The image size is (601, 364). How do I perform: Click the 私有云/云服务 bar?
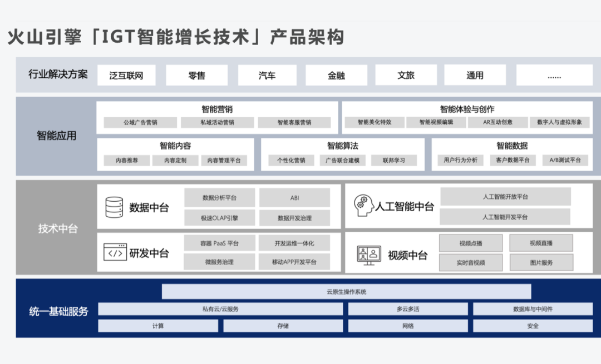coord(220,309)
